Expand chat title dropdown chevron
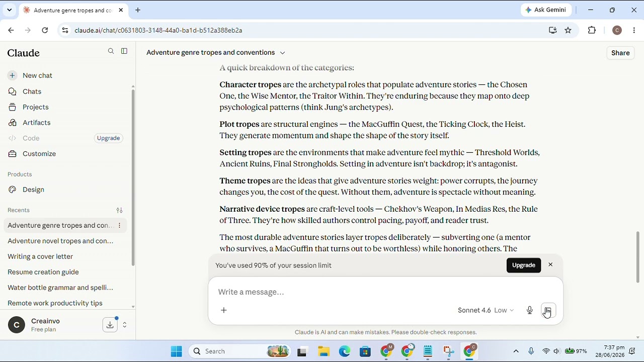The width and height of the screenshot is (644, 362). pyautogui.click(x=282, y=53)
